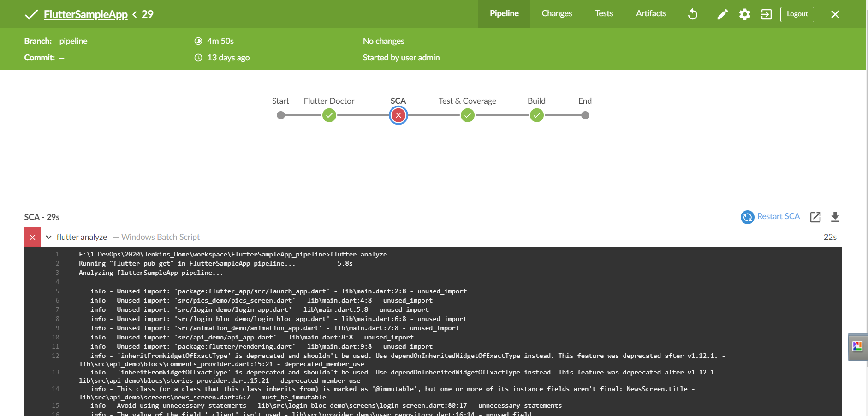Click log line 14 must_be_immutable message

(x=387, y=393)
